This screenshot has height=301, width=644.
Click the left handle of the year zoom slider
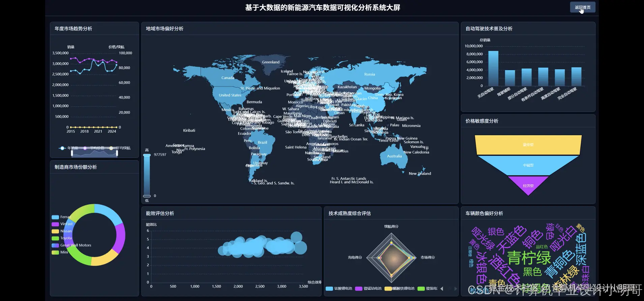coord(72,154)
